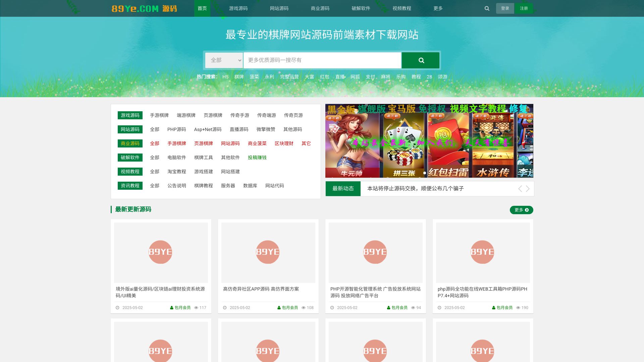Click the green search submit button

tap(421, 60)
